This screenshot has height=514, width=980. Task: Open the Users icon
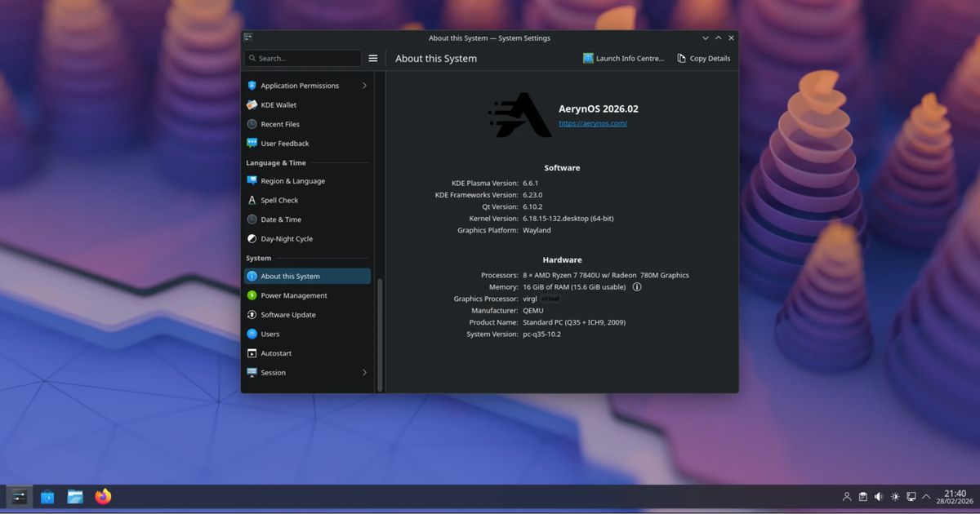[x=252, y=335]
